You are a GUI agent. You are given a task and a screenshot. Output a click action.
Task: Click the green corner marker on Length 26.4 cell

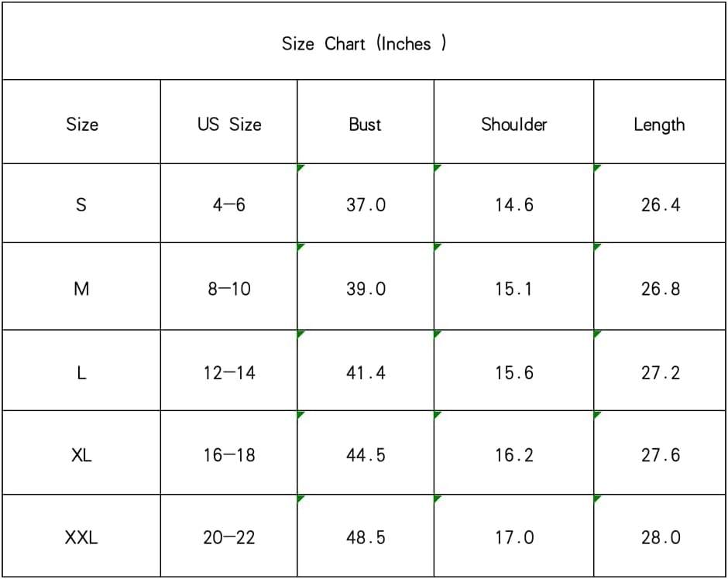[x=596, y=167]
